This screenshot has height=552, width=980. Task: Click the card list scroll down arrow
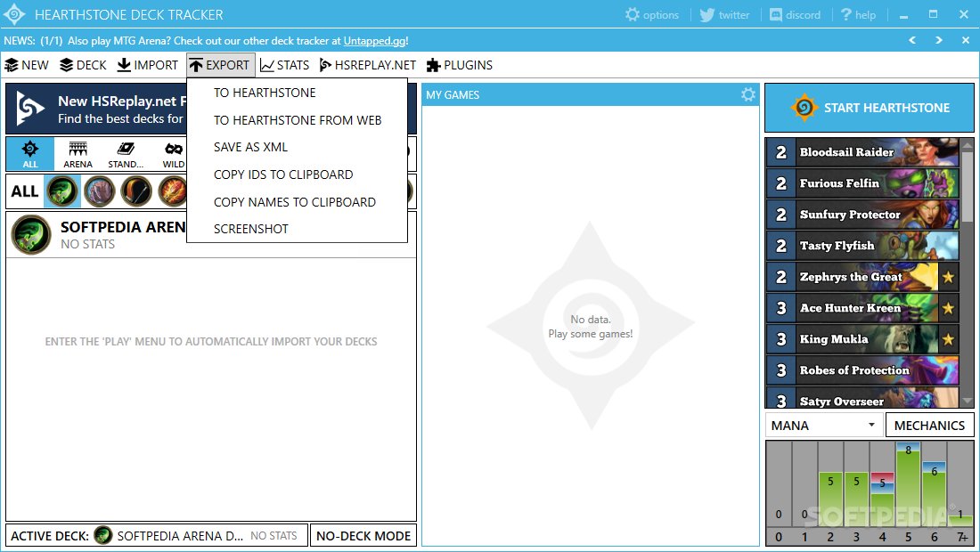pos(967,401)
